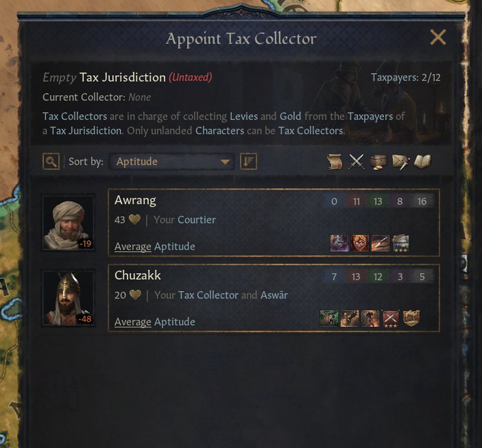The height and width of the screenshot is (448, 482).
Task: Click Awrang's character portrait
Action: [68, 223]
